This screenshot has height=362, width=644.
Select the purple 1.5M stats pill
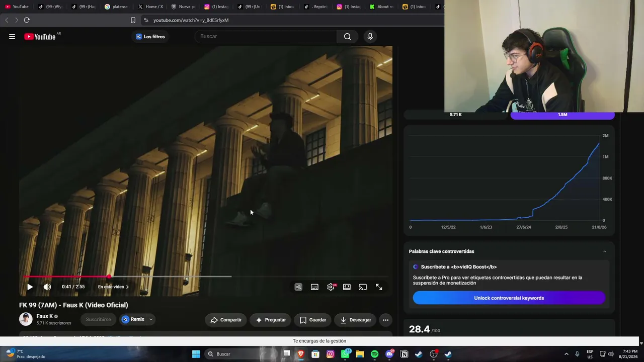pos(562,115)
